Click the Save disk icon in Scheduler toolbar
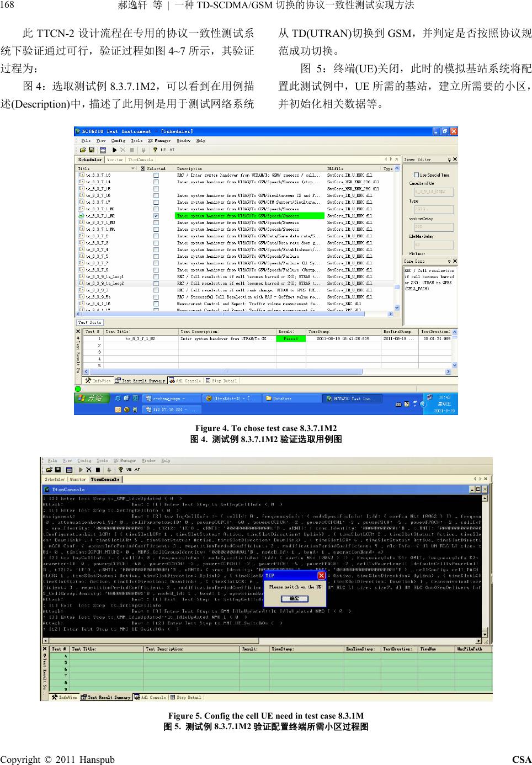 pos(91,150)
